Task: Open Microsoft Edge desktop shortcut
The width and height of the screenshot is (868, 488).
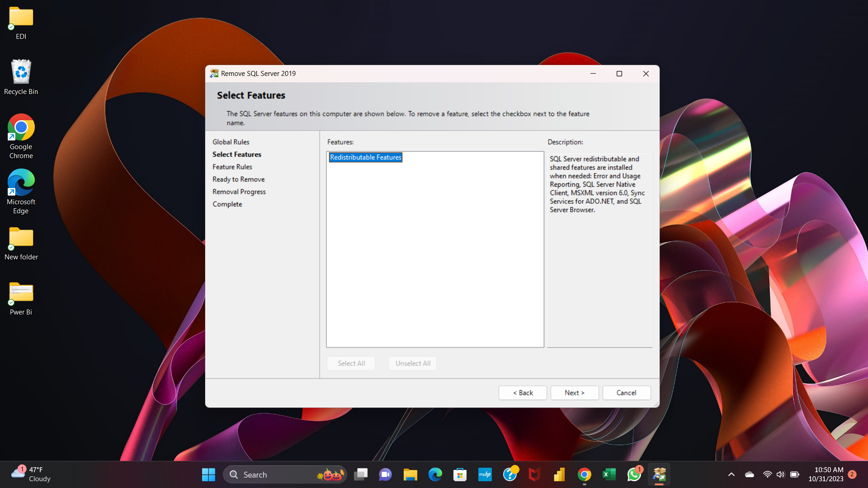Action: pyautogui.click(x=21, y=183)
